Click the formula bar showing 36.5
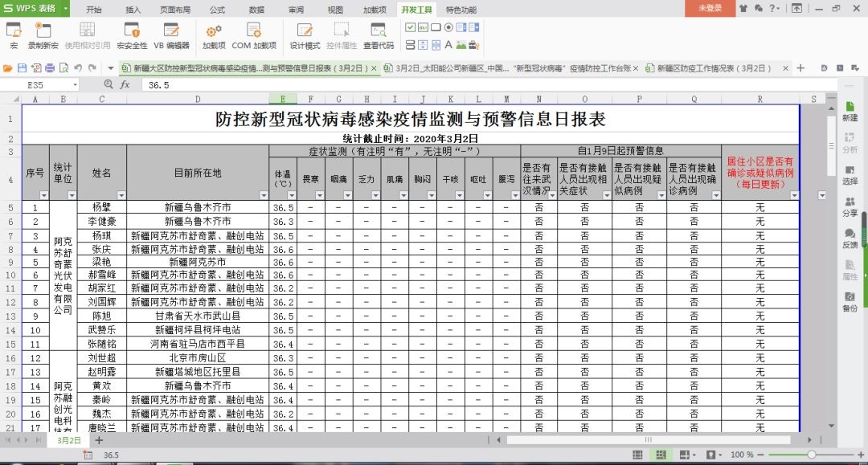The image size is (868, 465). point(489,85)
